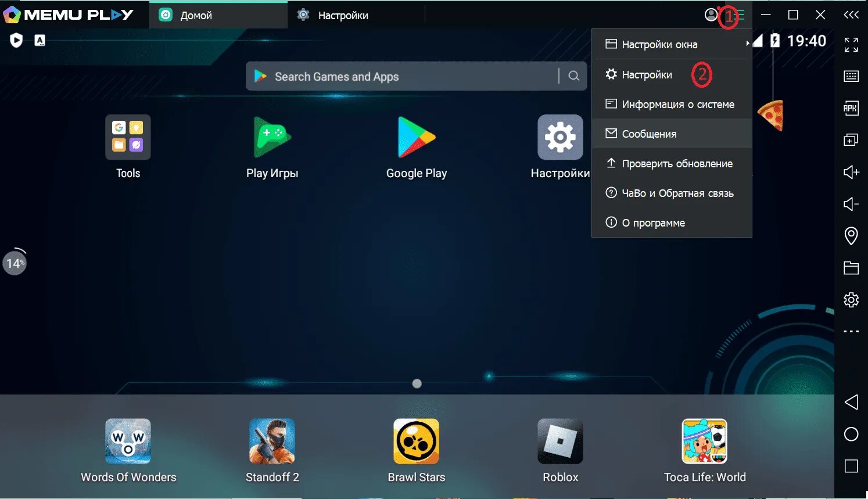Image resolution: width=868 pixels, height=499 pixels.
Task: Click the shield icon top-left
Action: [16, 40]
